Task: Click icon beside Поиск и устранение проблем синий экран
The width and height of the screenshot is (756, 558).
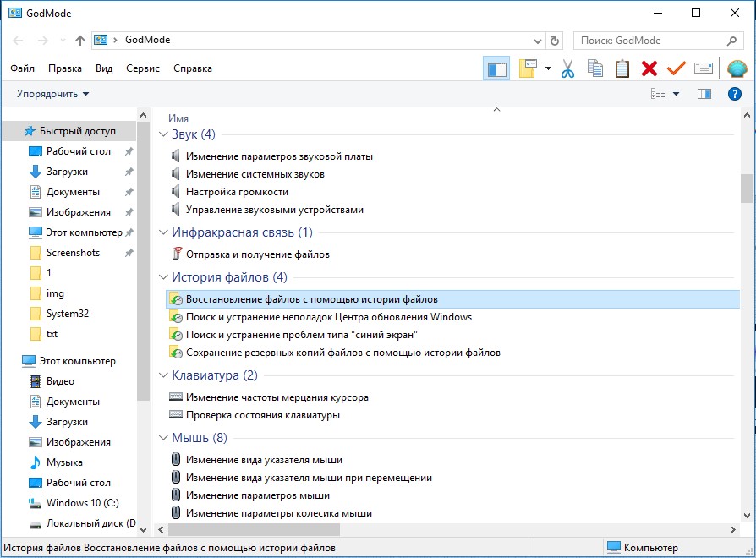Action: click(176, 335)
